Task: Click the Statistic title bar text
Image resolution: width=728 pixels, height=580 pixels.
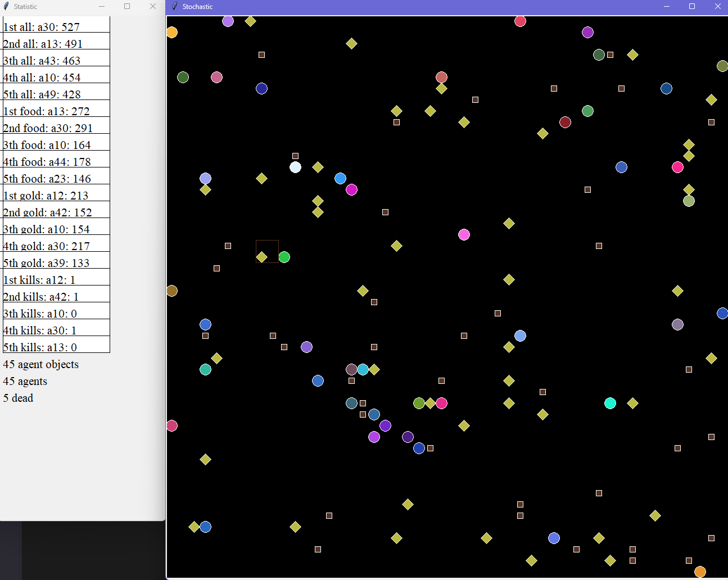Action: click(x=25, y=7)
